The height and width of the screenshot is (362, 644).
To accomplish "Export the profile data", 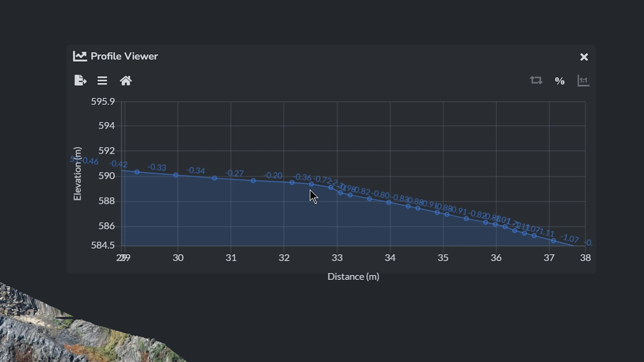I will [x=80, y=80].
